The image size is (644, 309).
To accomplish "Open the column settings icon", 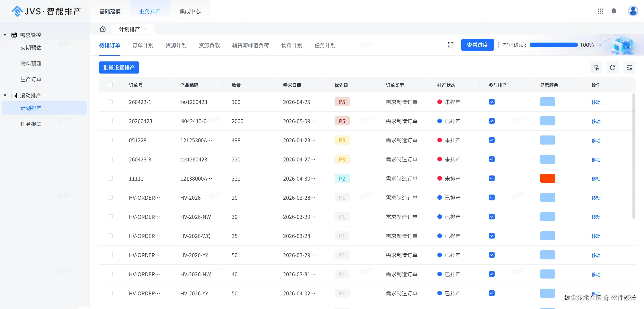I will [629, 67].
